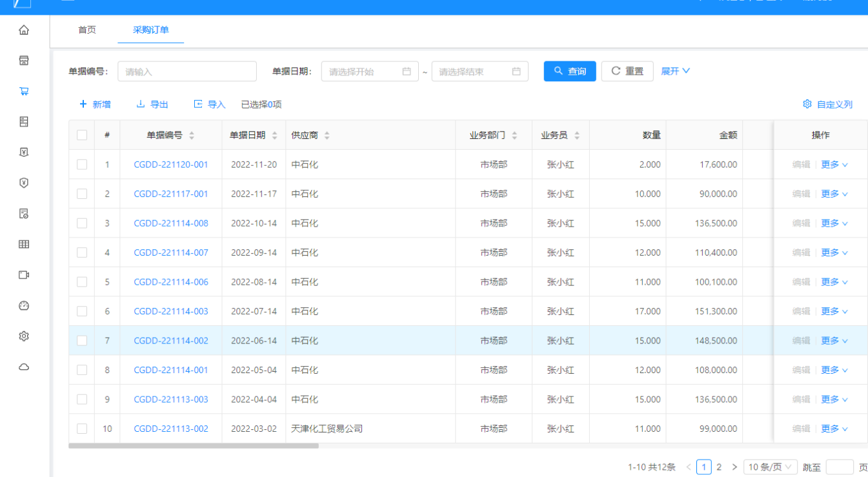
Task: Go to next page arrow in pagination
Action: (734, 467)
